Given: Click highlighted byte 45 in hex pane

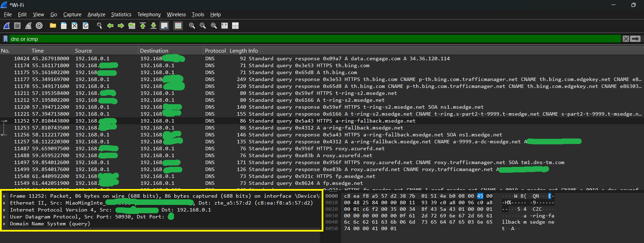Looking at the screenshot, I should pos(480,196).
